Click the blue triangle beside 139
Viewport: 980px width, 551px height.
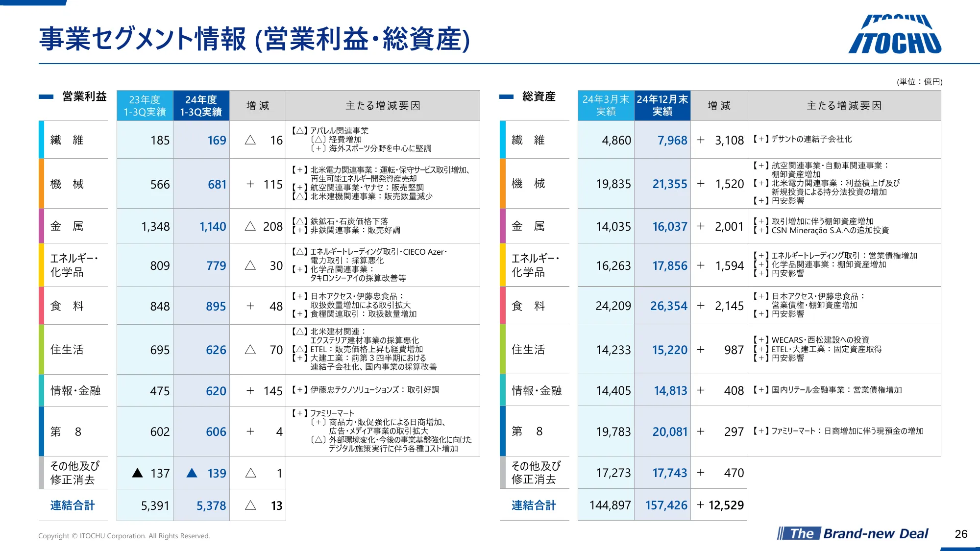tap(192, 473)
